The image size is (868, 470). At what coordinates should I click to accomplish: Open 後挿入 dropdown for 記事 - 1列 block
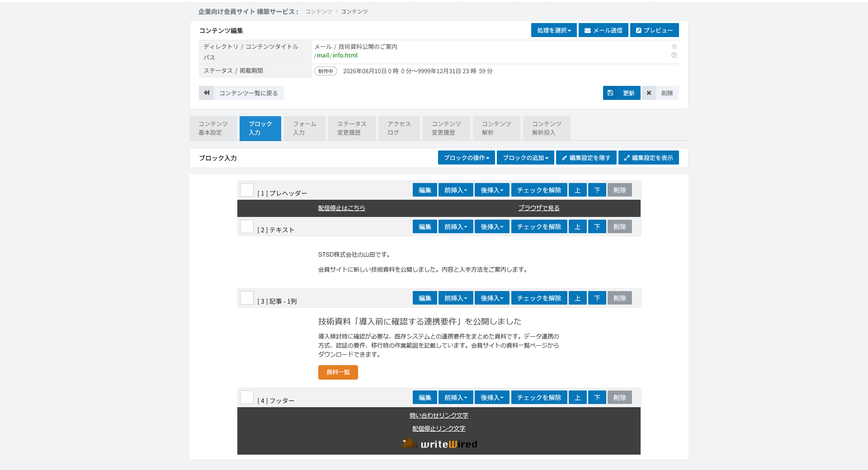pos(492,298)
